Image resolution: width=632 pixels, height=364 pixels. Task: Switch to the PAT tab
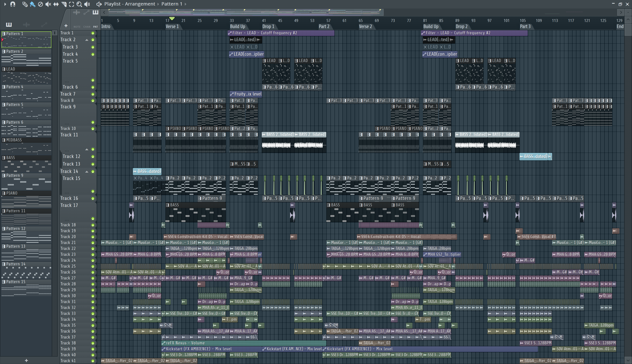tap(95, 27)
